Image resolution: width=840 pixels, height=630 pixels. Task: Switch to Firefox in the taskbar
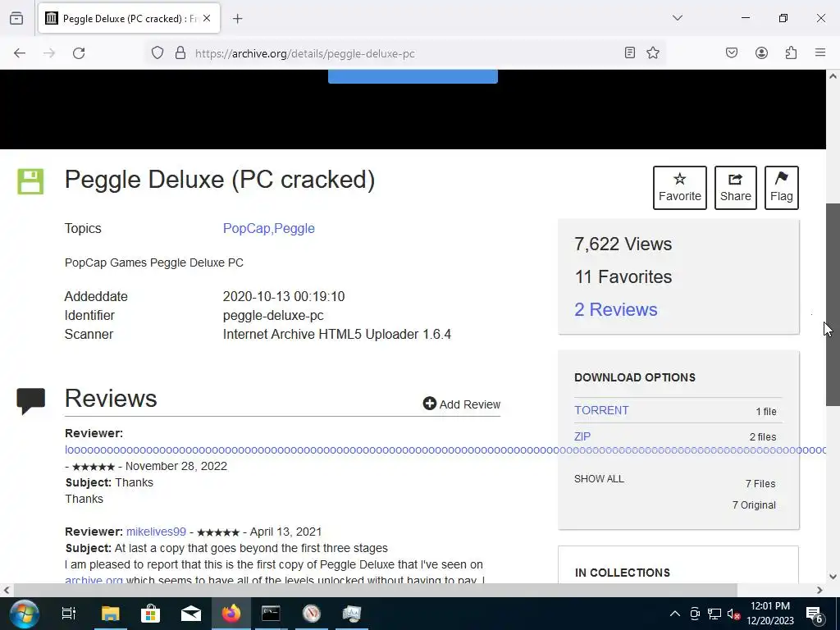(231, 614)
